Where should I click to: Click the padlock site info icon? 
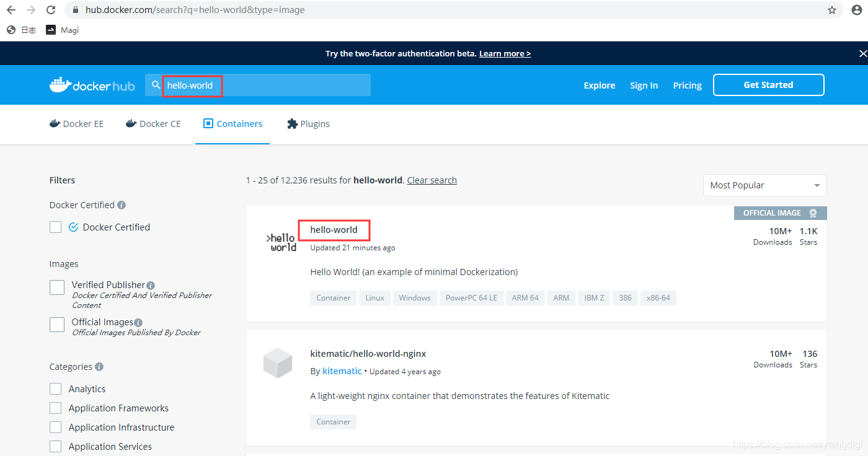pyautogui.click(x=76, y=10)
